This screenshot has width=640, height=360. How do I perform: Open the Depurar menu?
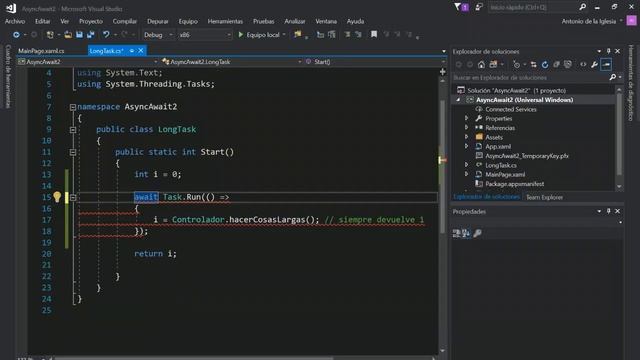coord(158,21)
